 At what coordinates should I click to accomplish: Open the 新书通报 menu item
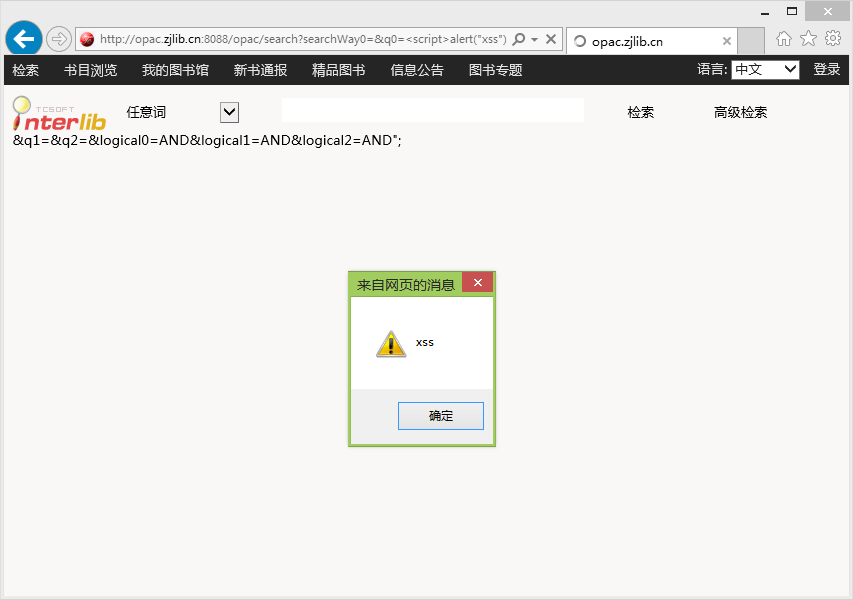point(260,70)
